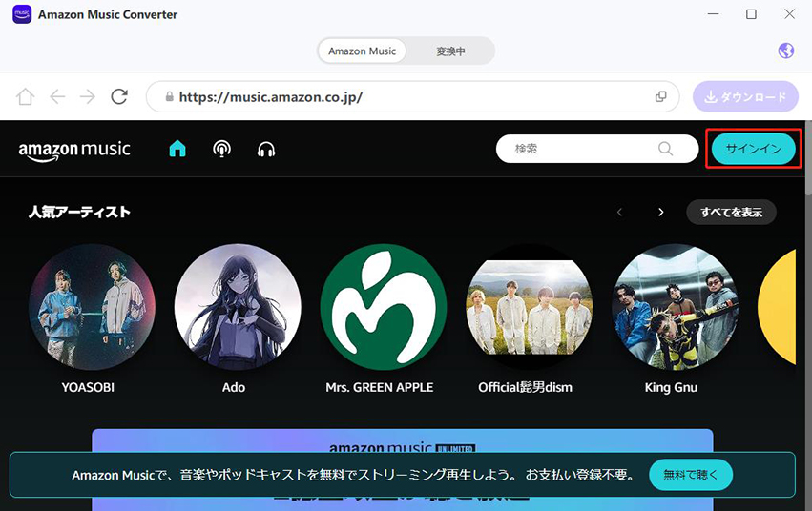
Task: Click the Ado artist name
Action: pyautogui.click(x=234, y=387)
